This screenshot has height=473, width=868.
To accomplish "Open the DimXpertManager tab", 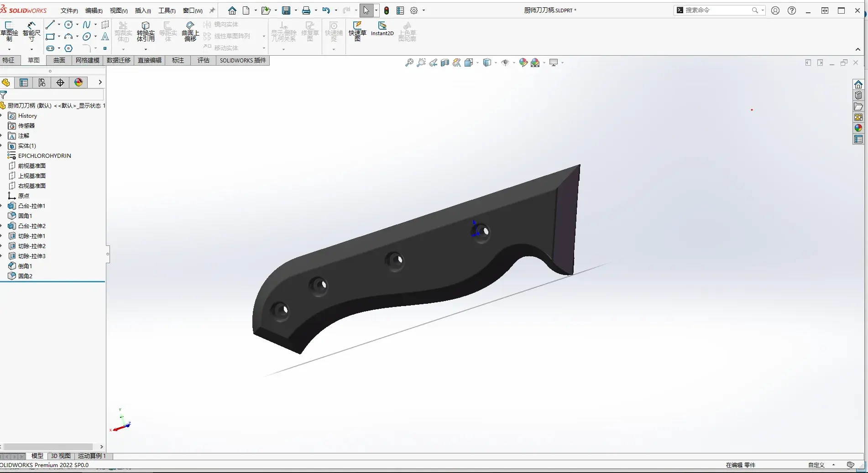I will (x=60, y=83).
